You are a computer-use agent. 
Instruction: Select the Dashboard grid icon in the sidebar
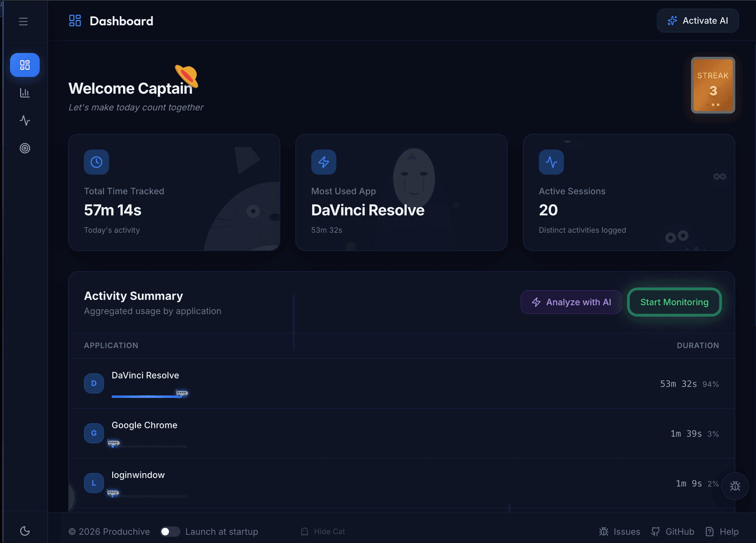click(25, 65)
